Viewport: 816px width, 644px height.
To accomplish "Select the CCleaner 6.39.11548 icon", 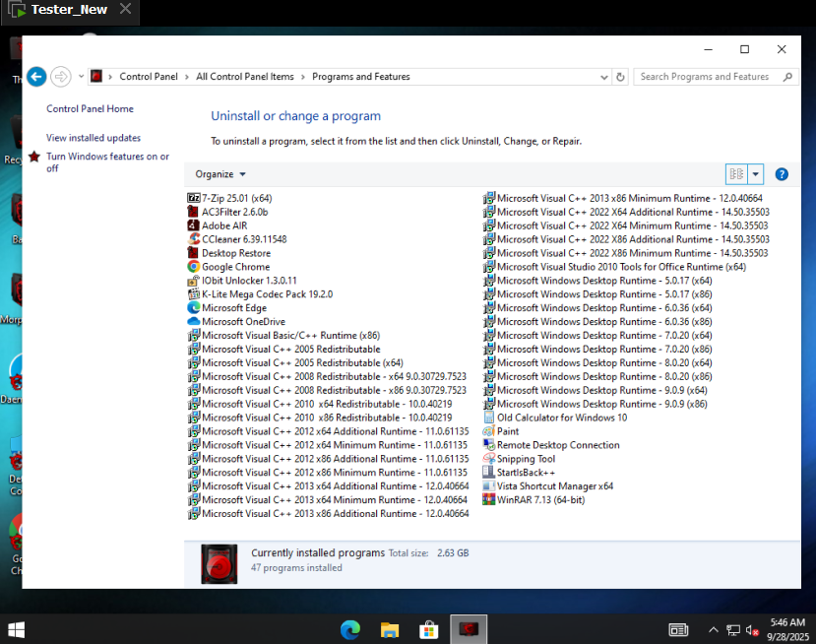I will pyautogui.click(x=194, y=239).
